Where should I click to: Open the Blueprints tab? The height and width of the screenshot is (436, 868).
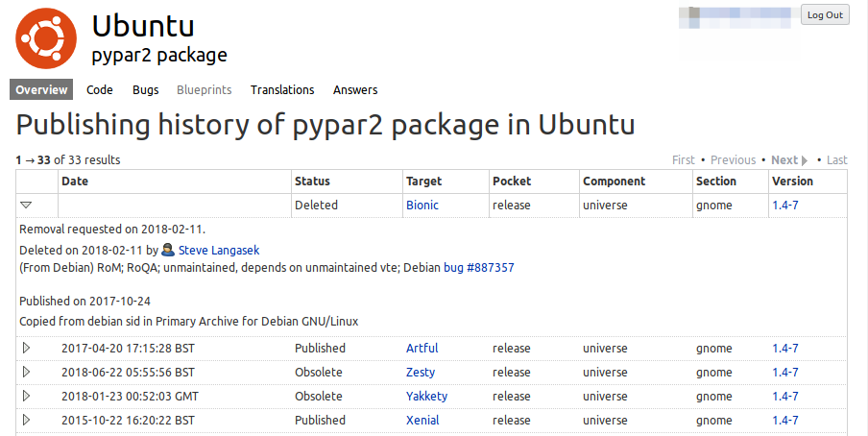(205, 89)
